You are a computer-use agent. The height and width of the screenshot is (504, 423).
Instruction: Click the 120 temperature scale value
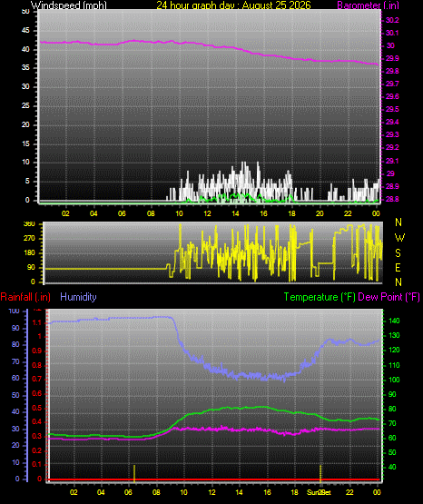click(395, 350)
